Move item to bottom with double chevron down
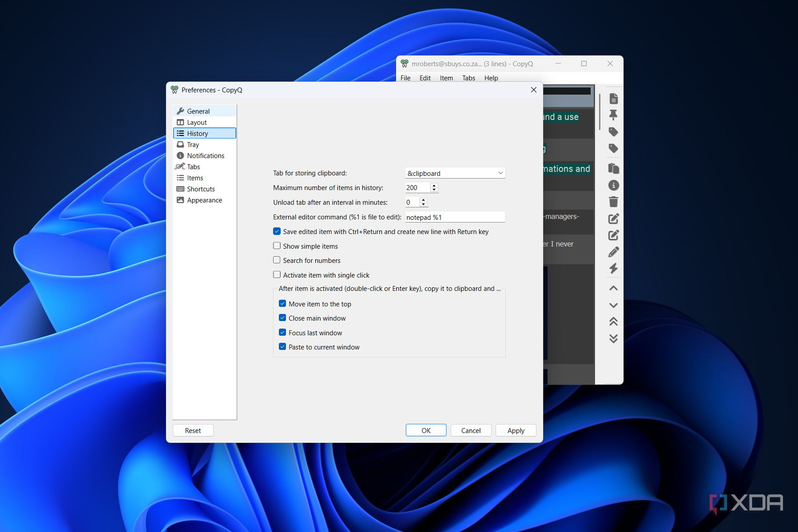The width and height of the screenshot is (798, 532). tap(613, 338)
